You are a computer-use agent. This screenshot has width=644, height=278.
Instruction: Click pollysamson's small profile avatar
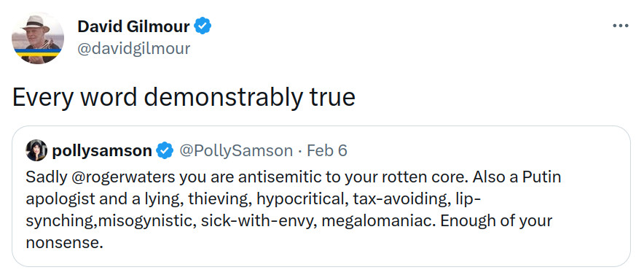[36, 150]
